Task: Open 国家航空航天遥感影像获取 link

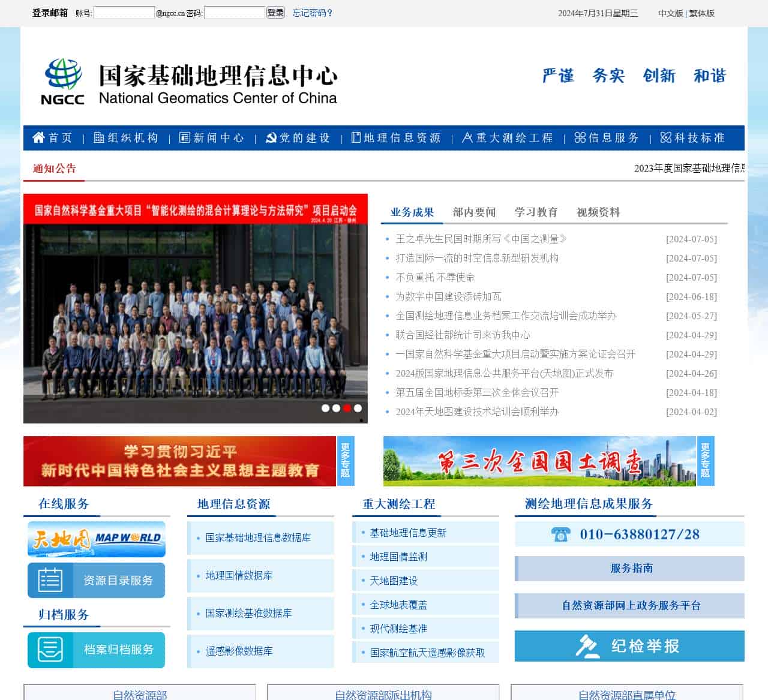Action: [x=427, y=653]
